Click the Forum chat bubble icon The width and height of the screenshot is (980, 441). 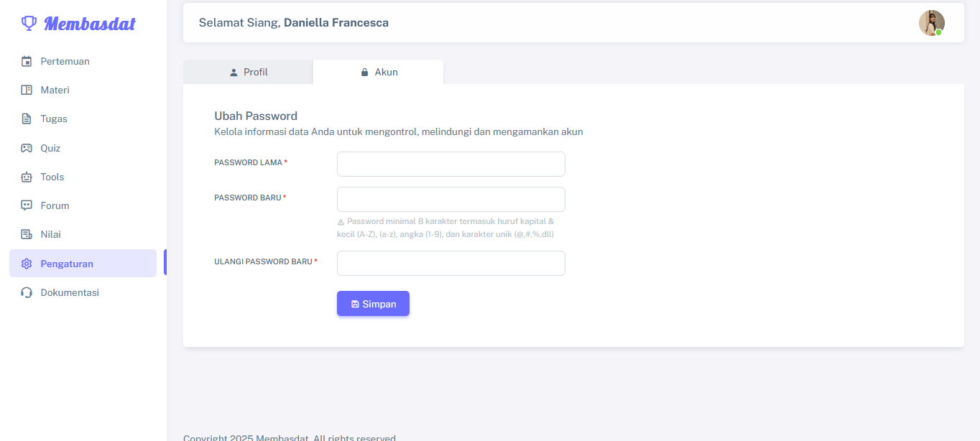pyautogui.click(x=27, y=205)
